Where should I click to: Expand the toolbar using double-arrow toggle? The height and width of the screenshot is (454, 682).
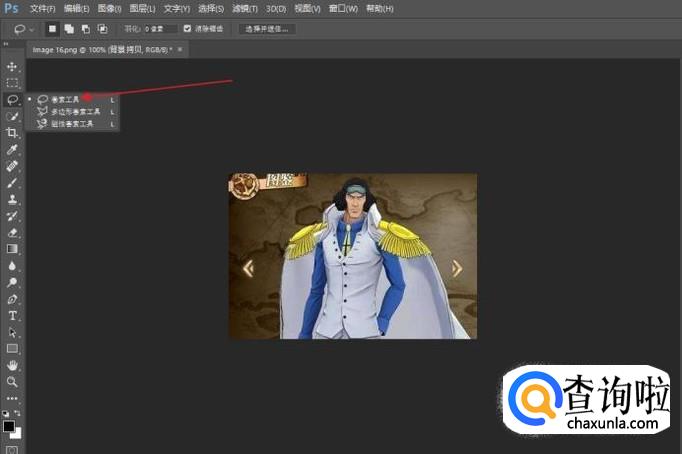[x=6, y=43]
